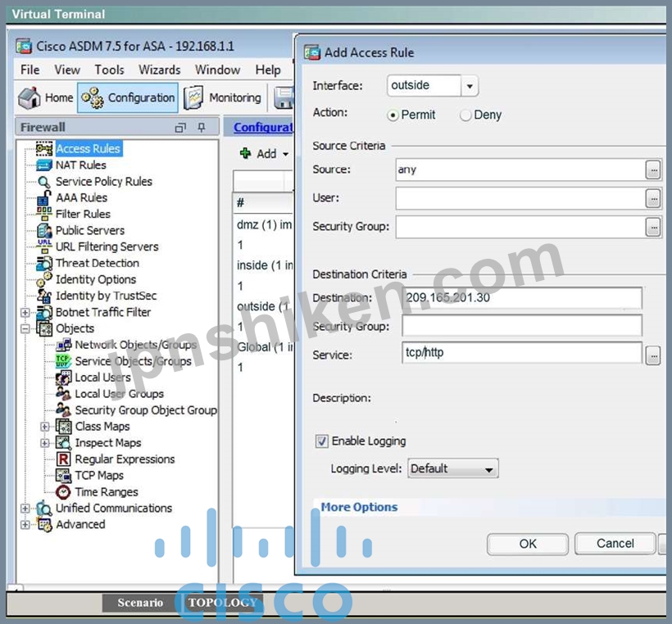Click the Class Maps icon
This screenshot has height=624, width=672.
[x=64, y=427]
